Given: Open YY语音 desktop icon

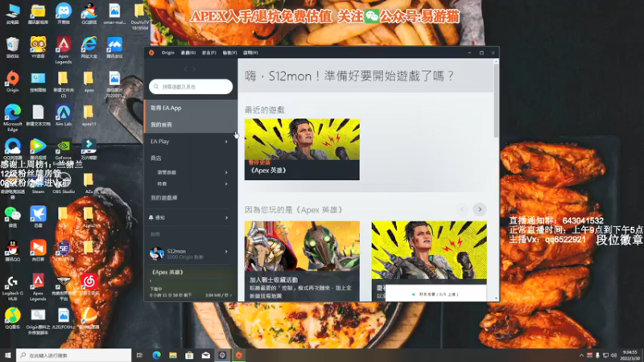Looking at the screenshot, I should pos(38,47).
